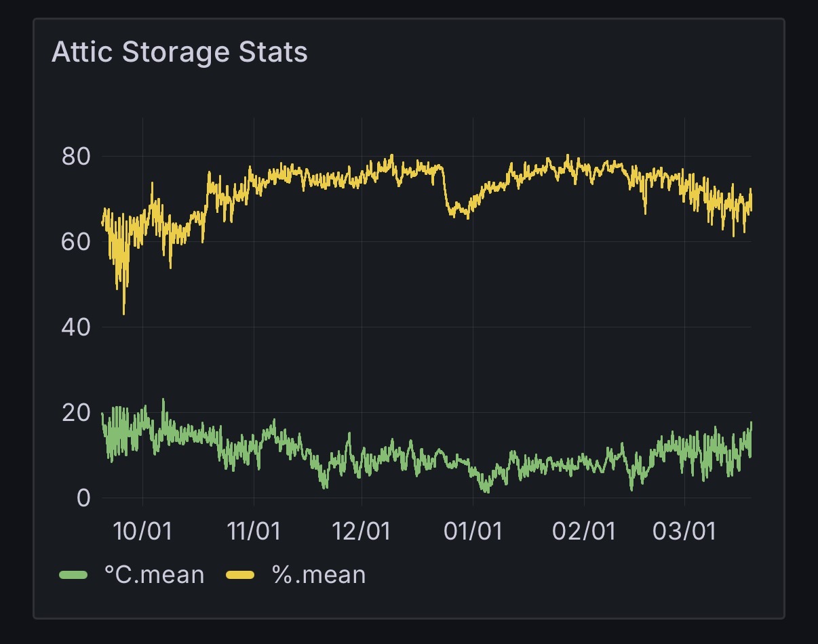The height and width of the screenshot is (644, 818).
Task: Click the humidity line's lowest spike before 10/01
Action: tap(123, 313)
